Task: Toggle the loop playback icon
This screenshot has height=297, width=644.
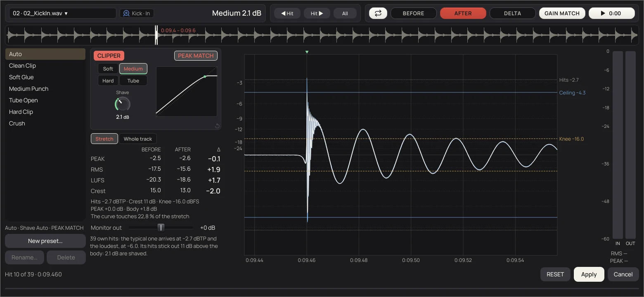Action: (378, 13)
